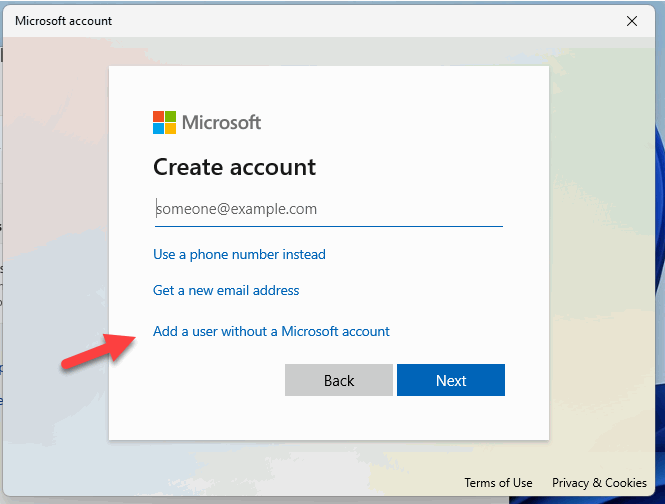Open 'Use a phone number instead' link
665x504 pixels.
coord(239,255)
